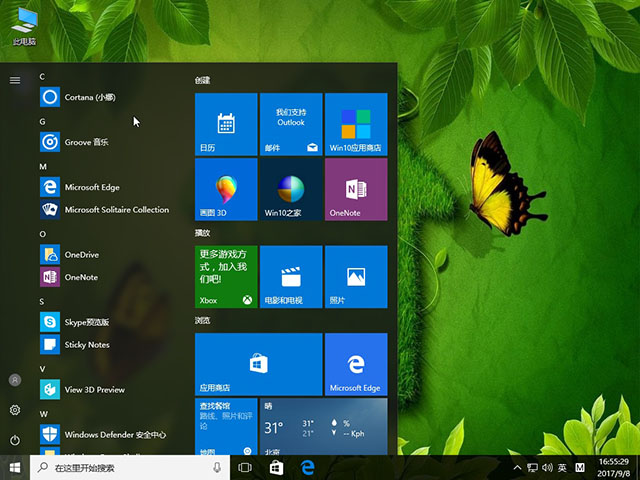Click the letter M index header
The image size is (640, 480).
[x=43, y=167]
